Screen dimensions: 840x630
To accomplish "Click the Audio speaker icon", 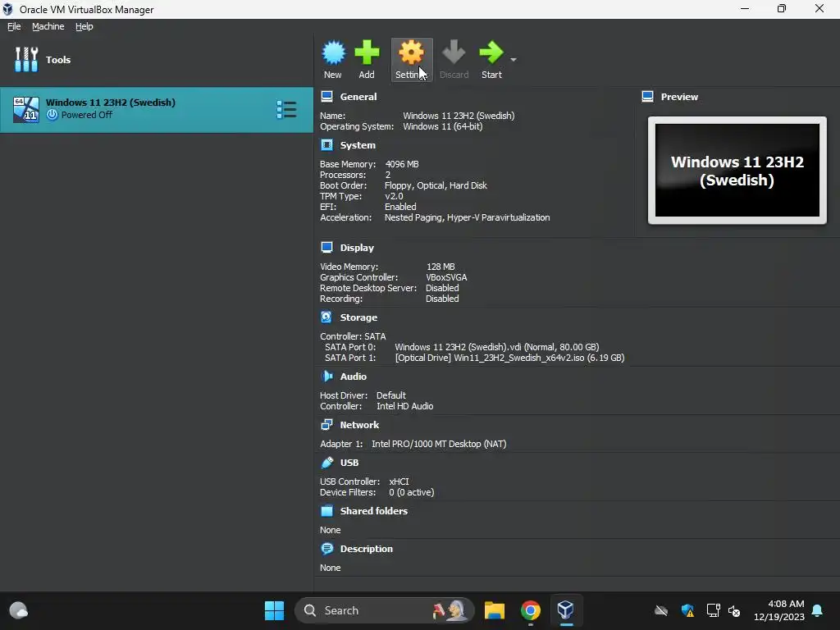I will coord(326,376).
